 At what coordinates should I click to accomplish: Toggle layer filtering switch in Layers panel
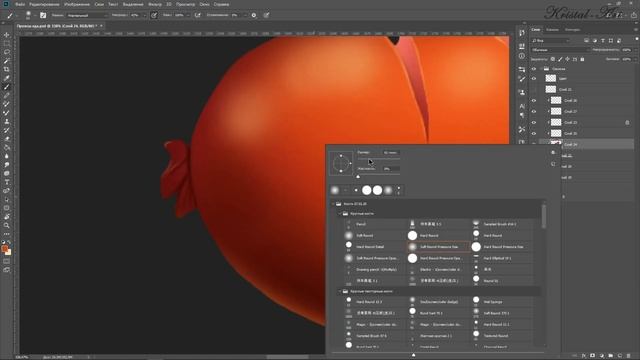tap(637, 39)
